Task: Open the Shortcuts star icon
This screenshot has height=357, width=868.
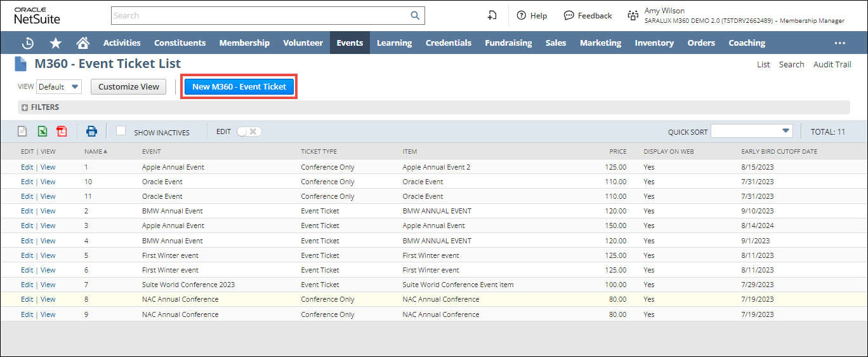Action: 56,43
